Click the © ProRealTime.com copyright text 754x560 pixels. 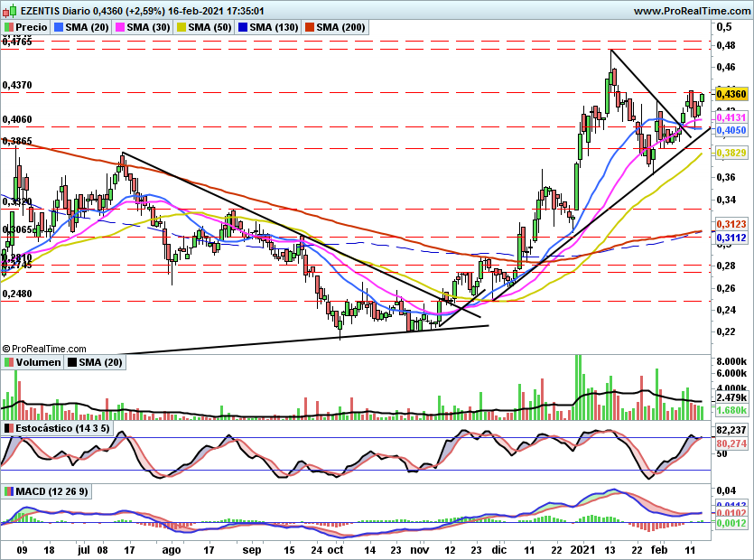click(x=44, y=349)
